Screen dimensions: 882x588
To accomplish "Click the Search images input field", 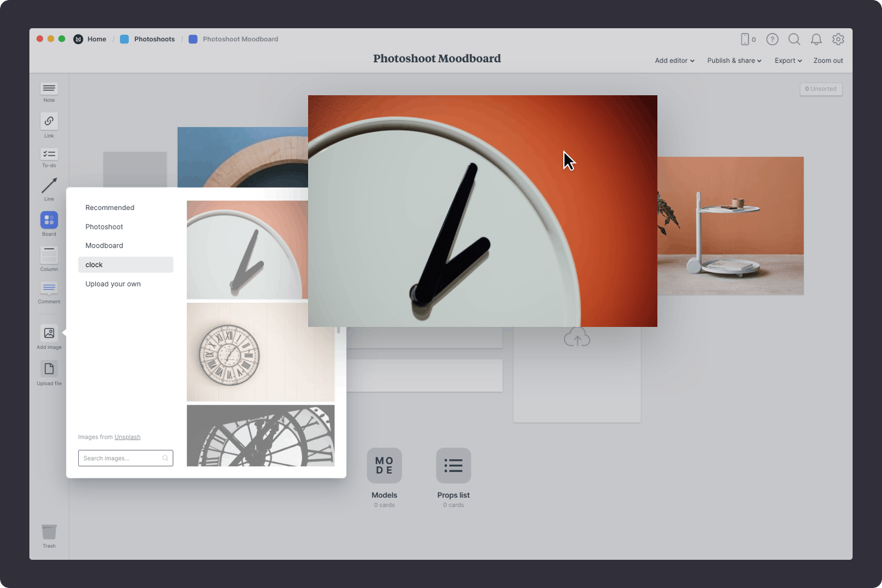I will (125, 458).
